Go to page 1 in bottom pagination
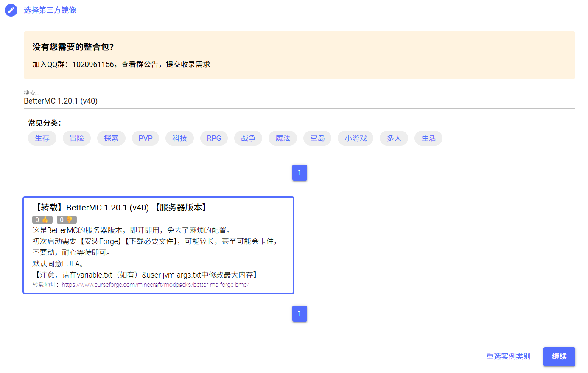 300,314
